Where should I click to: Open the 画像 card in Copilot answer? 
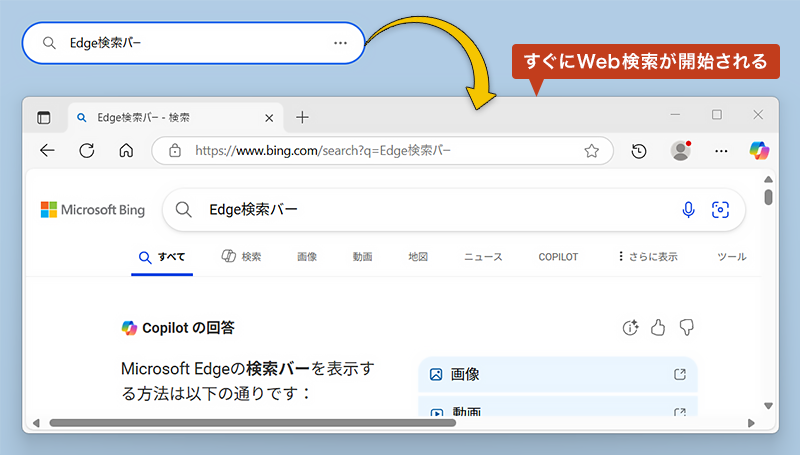point(558,374)
